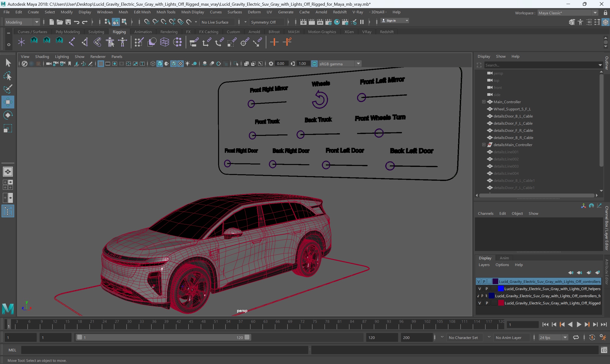
Task: Open Channels menu in Channel Box
Action: point(485,214)
